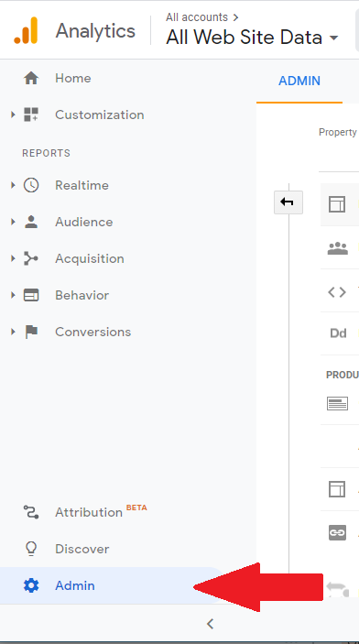The image size is (359, 644).
Task: Click the ads linking newspaper icon
Action: [338, 403]
